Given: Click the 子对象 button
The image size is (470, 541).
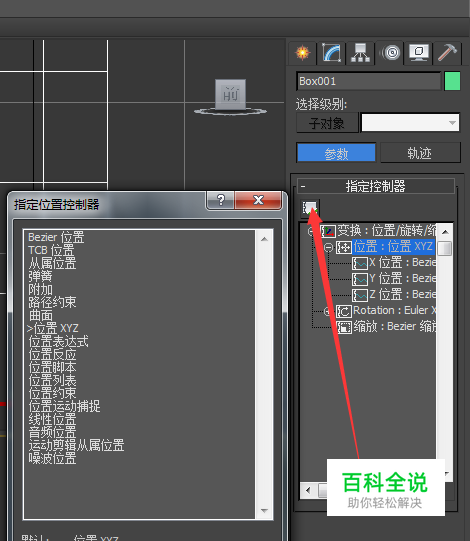Looking at the screenshot, I should pos(327,123).
